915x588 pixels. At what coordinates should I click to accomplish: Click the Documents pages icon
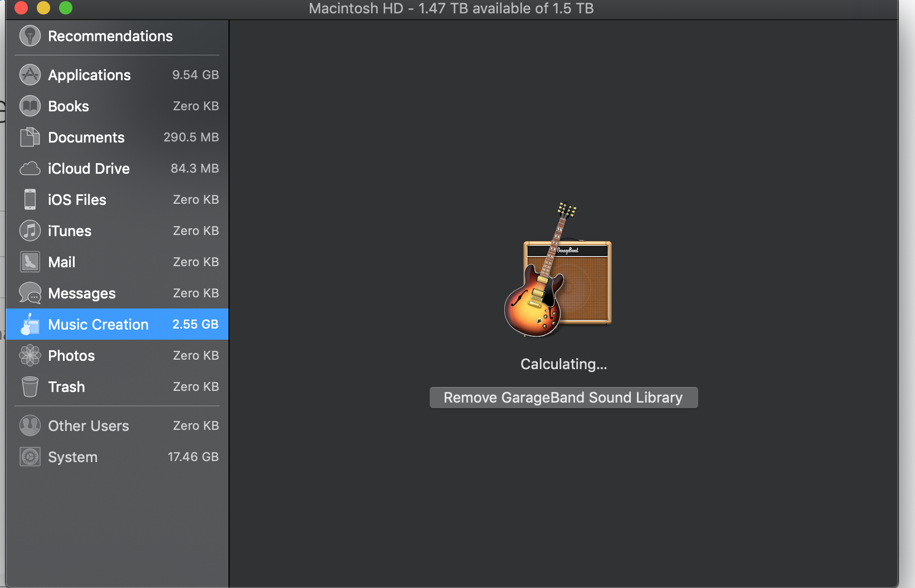[x=30, y=138]
